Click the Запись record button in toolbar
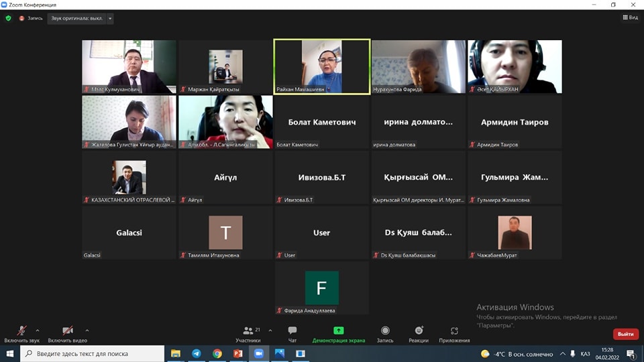 pos(385,334)
